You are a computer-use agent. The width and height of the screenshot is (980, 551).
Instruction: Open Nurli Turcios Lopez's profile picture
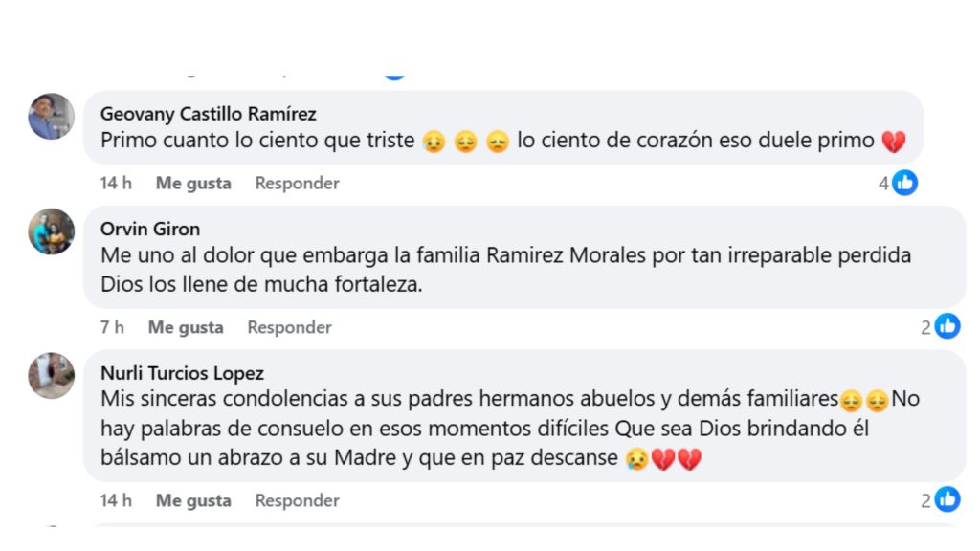coord(51,376)
